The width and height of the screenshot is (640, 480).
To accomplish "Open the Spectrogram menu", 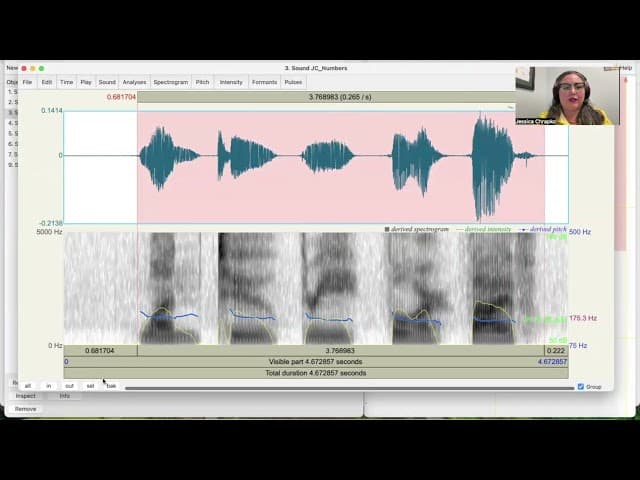I will [x=171, y=82].
